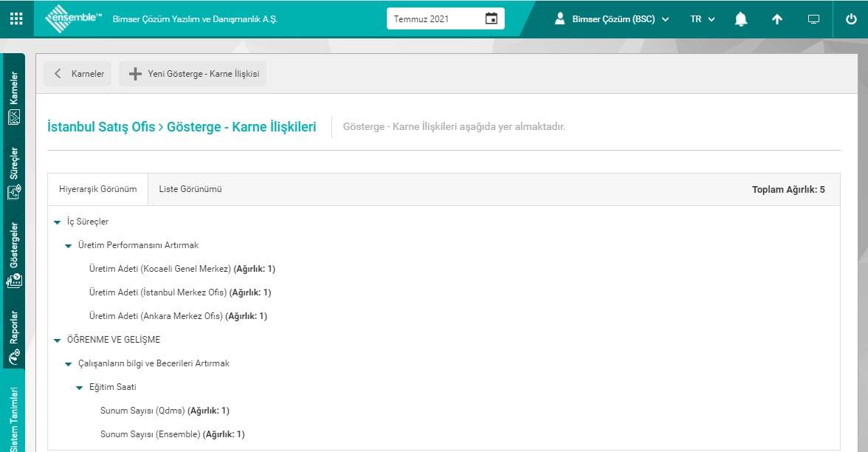This screenshot has width=868, height=452.
Task: Open the TR language dropdown
Action: (702, 19)
